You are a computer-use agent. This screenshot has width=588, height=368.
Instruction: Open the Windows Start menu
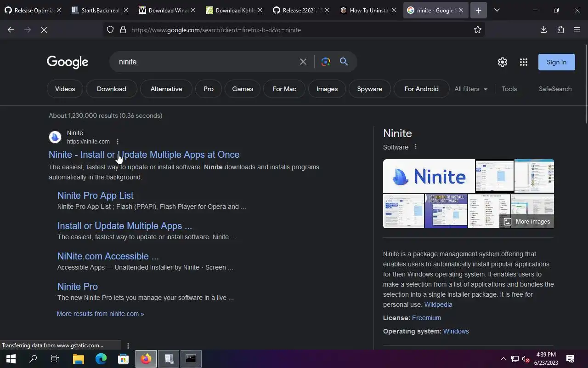tap(11, 359)
